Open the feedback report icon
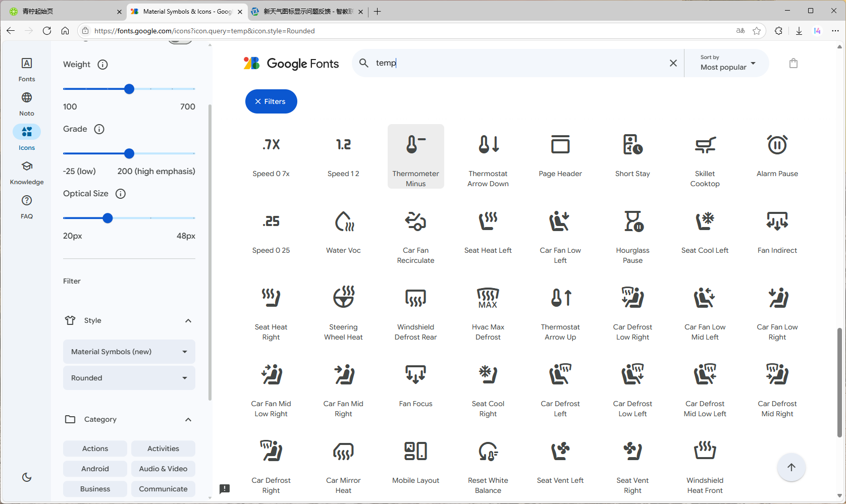Image resolution: width=846 pixels, height=504 pixels. tap(225, 488)
